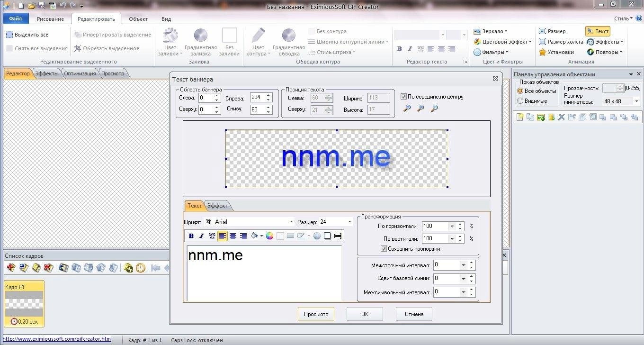Toggle 'Сохранить пропорции' checkbox
644x345 pixels.
[x=384, y=248]
